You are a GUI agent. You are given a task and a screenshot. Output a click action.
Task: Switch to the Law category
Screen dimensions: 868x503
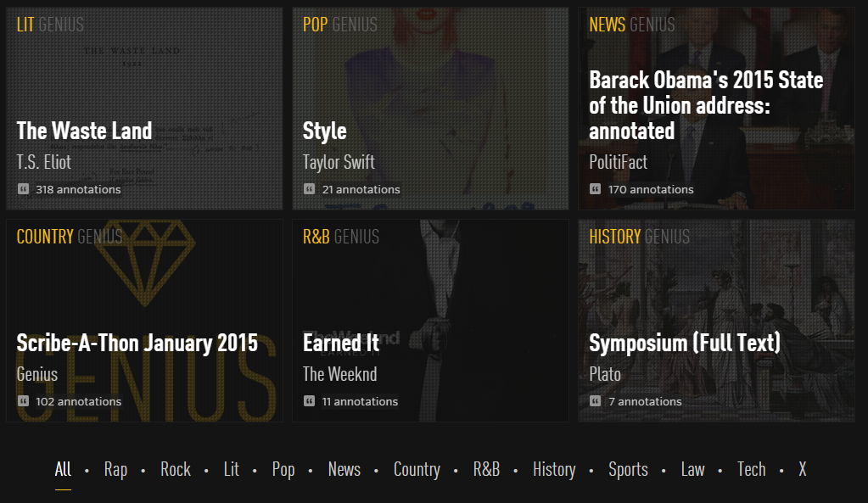click(692, 469)
